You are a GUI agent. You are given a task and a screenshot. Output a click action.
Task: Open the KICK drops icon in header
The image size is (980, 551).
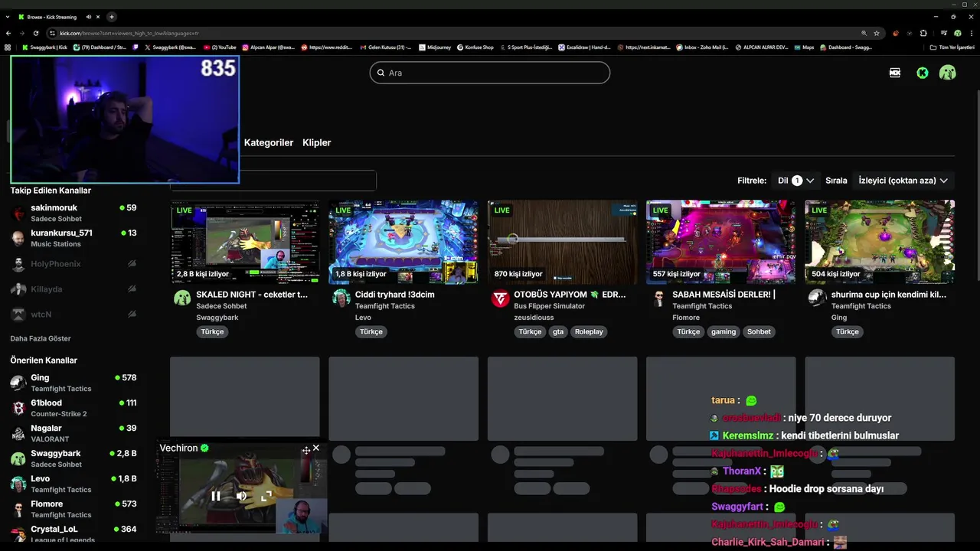coord(895,73)
